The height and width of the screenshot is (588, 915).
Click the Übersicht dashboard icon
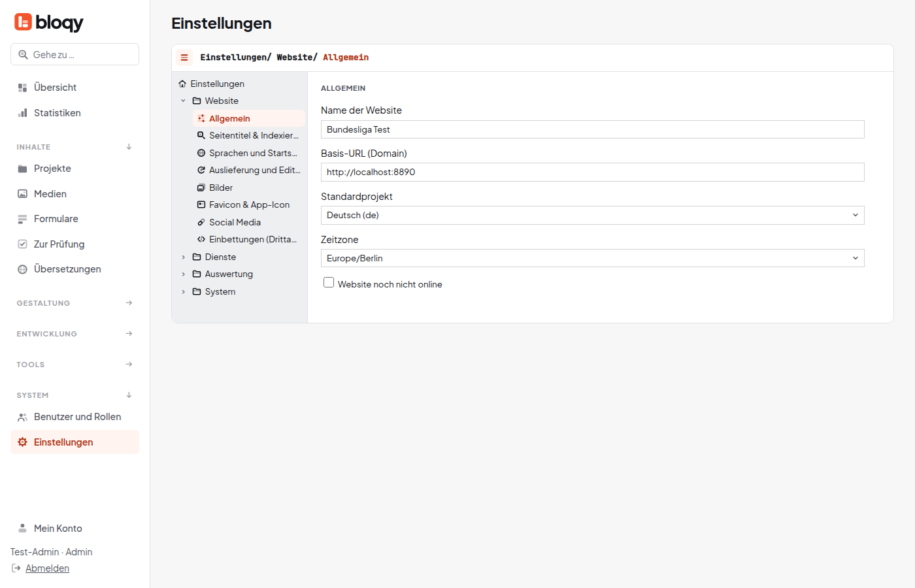click(x=22, y=88)
